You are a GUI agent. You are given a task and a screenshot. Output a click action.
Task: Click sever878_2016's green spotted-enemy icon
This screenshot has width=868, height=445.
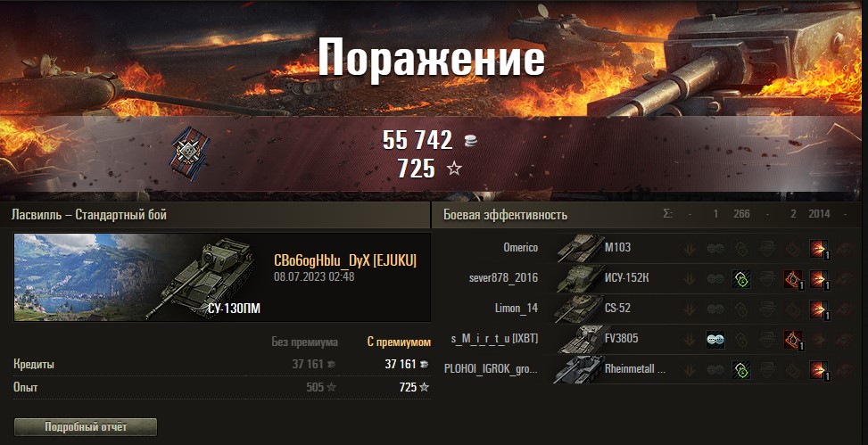click(x=741, y=279)
